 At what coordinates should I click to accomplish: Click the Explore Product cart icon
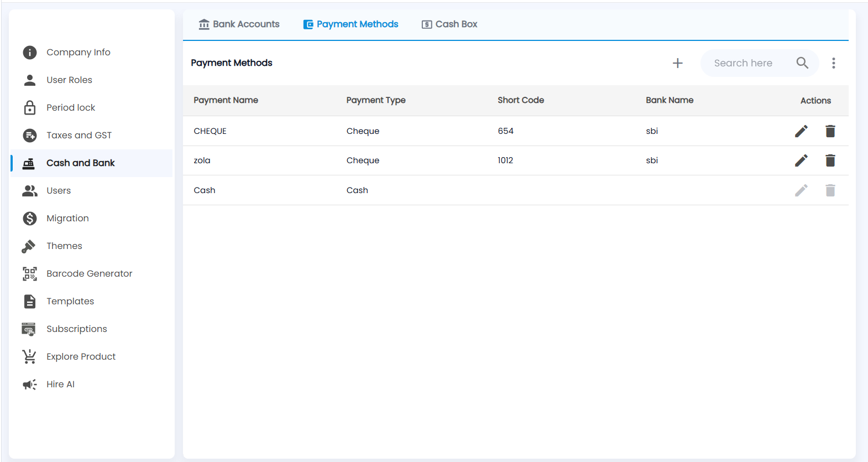coord(29,357)
